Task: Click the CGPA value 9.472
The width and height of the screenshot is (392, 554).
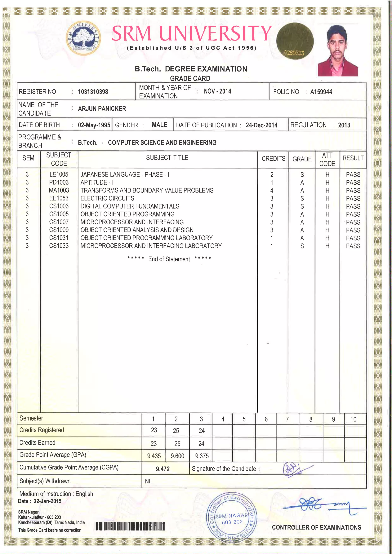Action: [x=163, y=469]
